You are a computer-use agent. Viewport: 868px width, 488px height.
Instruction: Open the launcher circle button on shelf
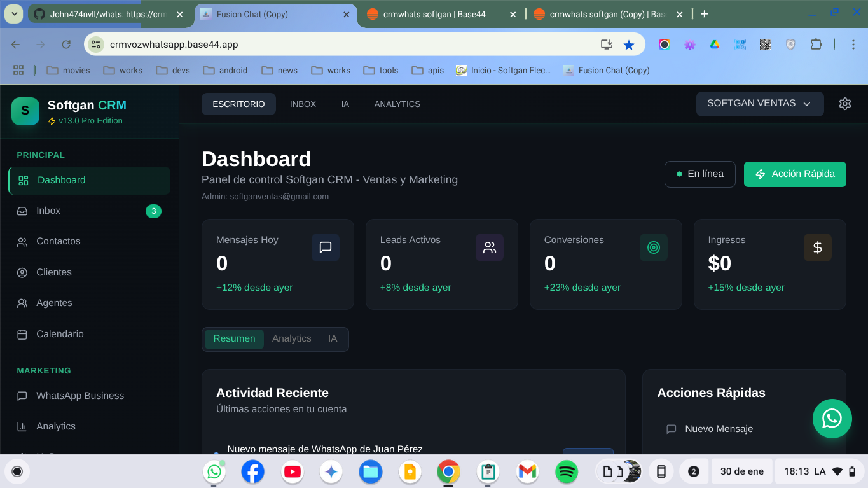coord(17,471)
